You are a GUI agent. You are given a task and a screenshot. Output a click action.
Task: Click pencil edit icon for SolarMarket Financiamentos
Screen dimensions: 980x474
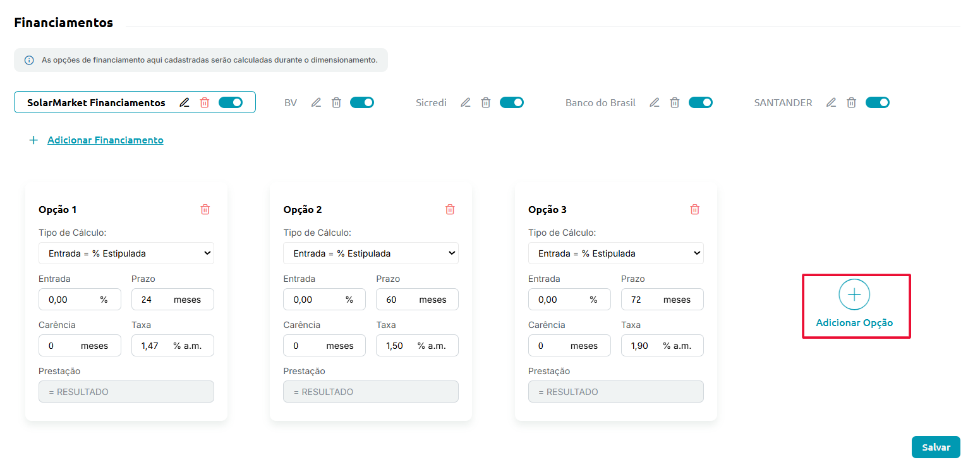point(185,102)
